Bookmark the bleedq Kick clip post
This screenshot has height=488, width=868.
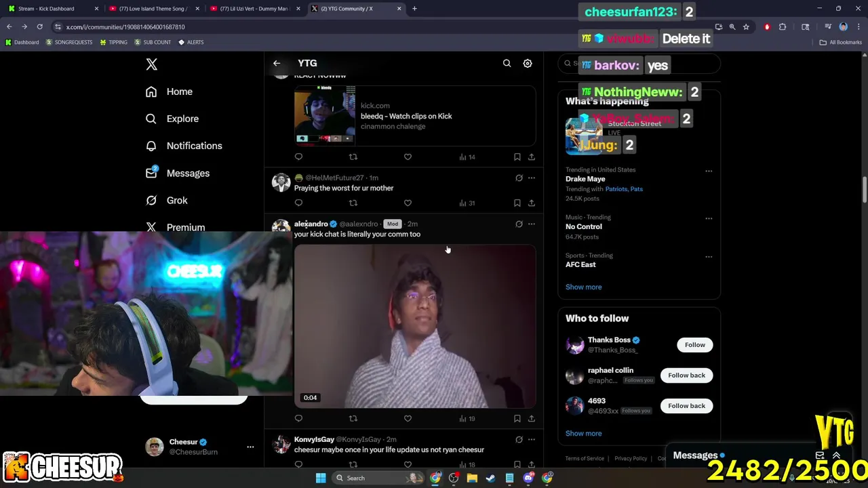click(x=517, y=157)
